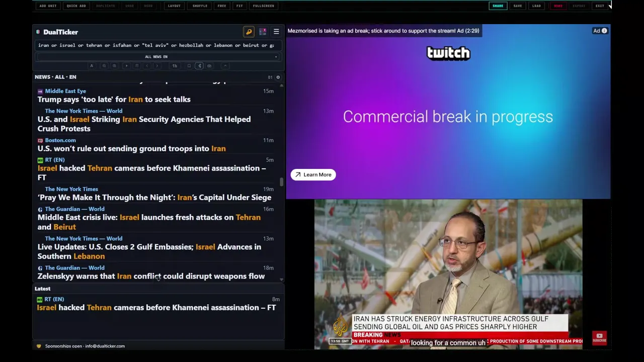644x362 pixels.
Task: Toggle the highlighted sound icon in toolbar
Action: 199,66
